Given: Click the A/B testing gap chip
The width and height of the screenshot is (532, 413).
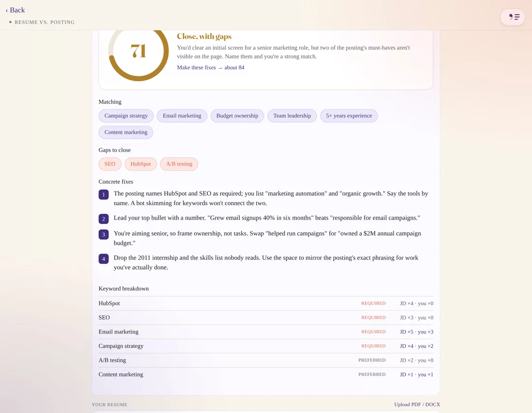Looking at the screenshot, I should click(x=179, y=164).
